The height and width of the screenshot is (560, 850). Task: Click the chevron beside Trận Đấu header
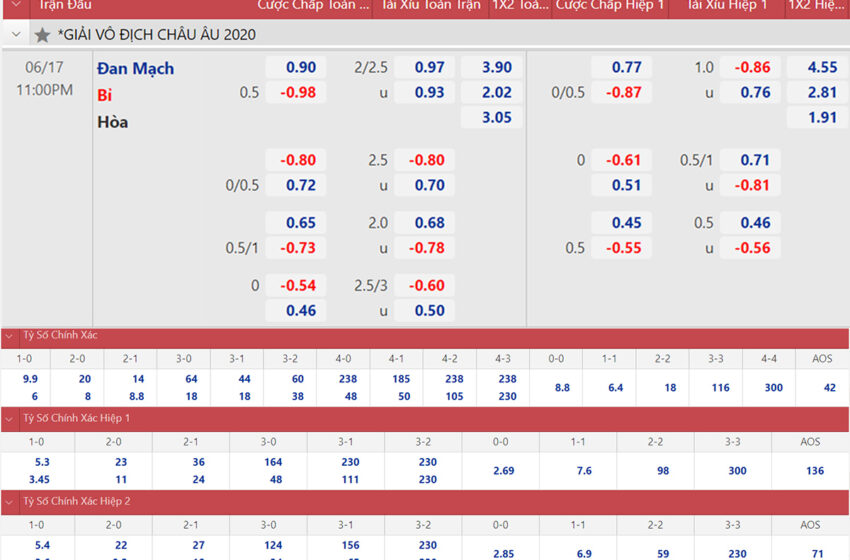pyautogui.click(x=14, y=5)
